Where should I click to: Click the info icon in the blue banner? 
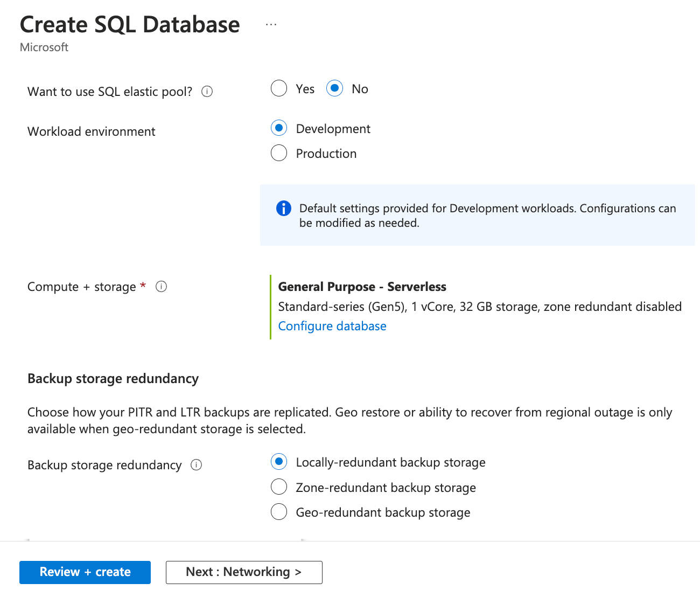click(283, 208)
